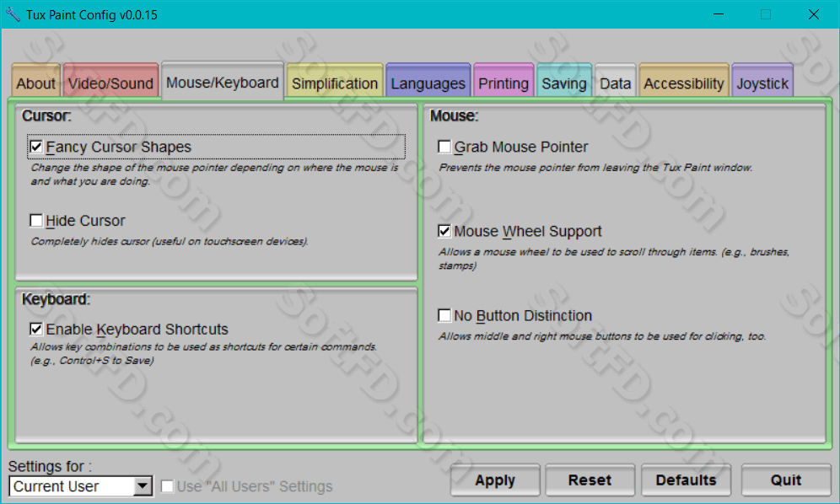The width and height of the screenshot is (840, 504).
Task: Check Use "All Users" Settings
Action: (167, 486)
